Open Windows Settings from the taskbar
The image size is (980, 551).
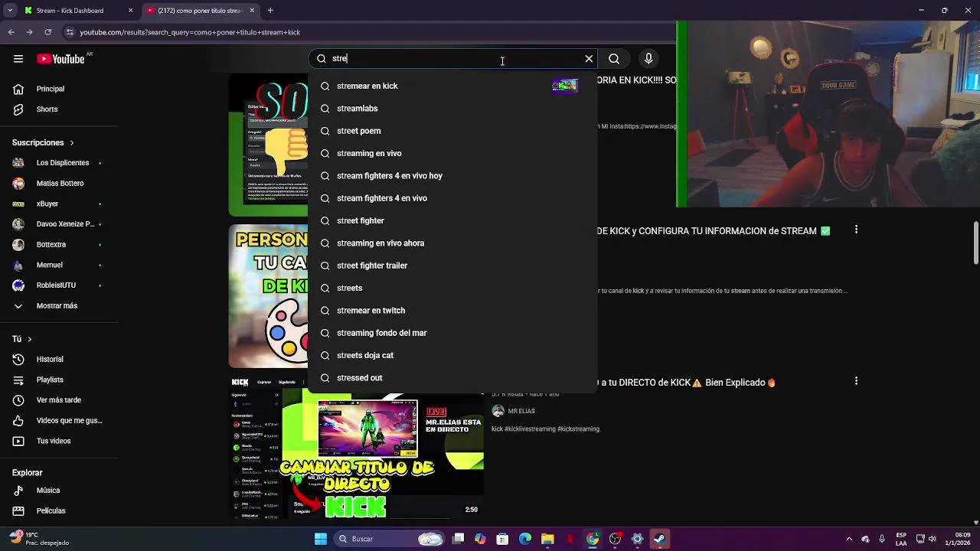point(637,539)
